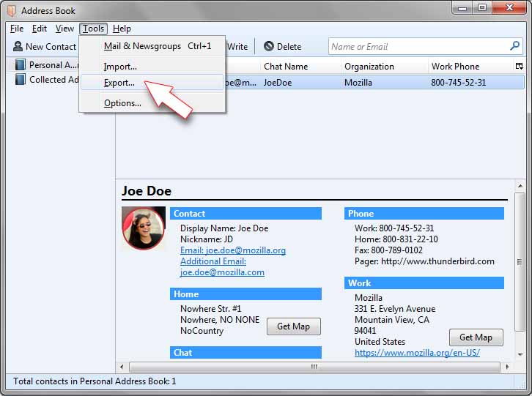Click horizontal scrollbar right arrow
Screen dimensions: 532x396
point(507,367)
